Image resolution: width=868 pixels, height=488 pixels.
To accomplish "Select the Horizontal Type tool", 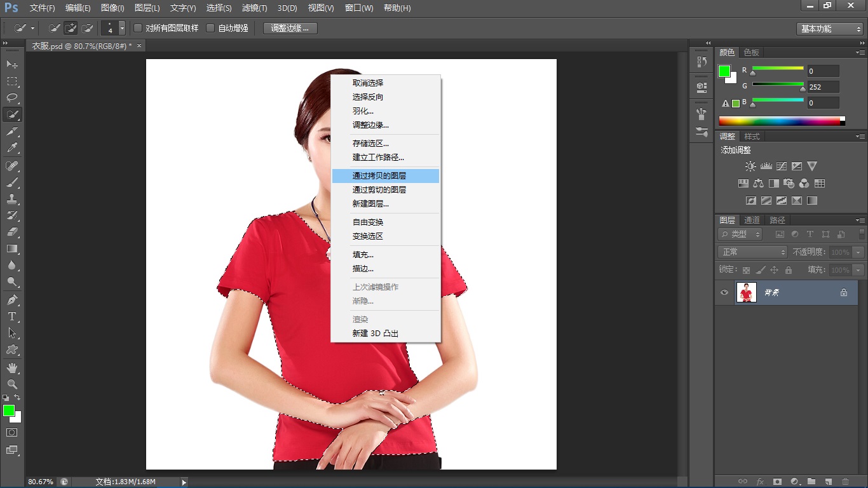I will 12,316.
